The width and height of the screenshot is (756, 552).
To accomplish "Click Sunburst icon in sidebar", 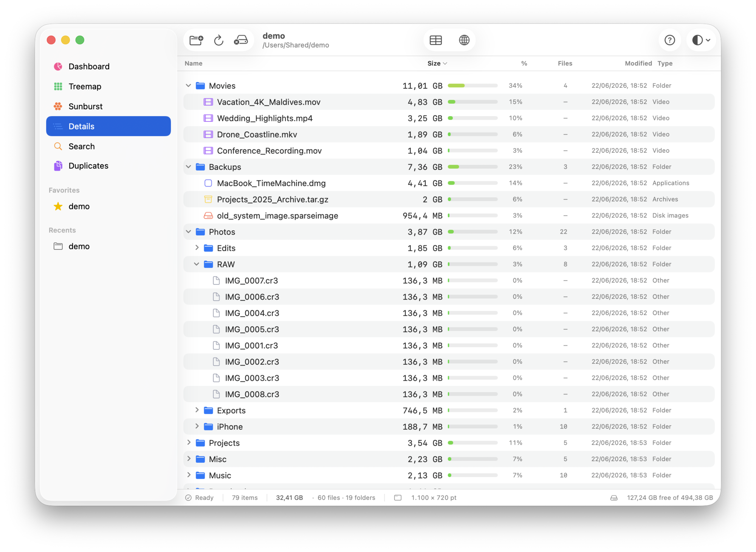I will [58, 107].
